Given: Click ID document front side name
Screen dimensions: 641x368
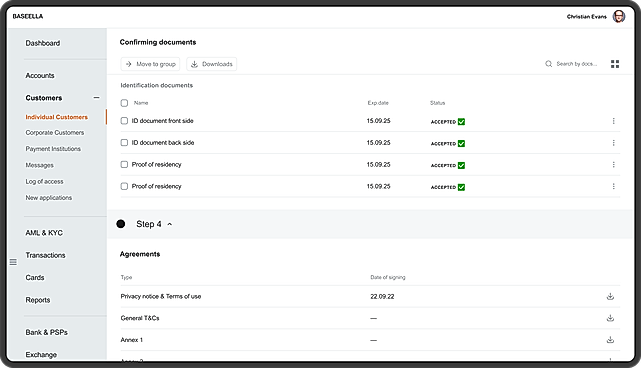Looking at the screenshot, I should [162, 121].
